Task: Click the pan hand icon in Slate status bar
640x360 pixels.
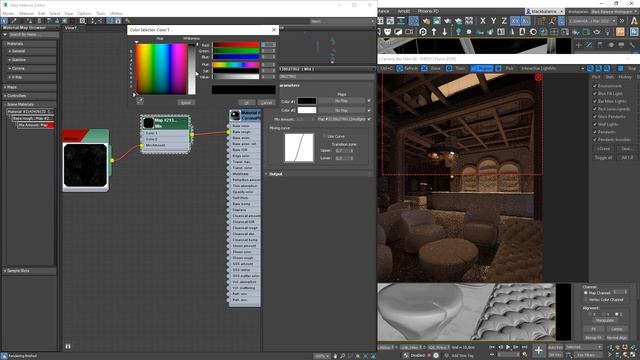Action: pos(335,356)
